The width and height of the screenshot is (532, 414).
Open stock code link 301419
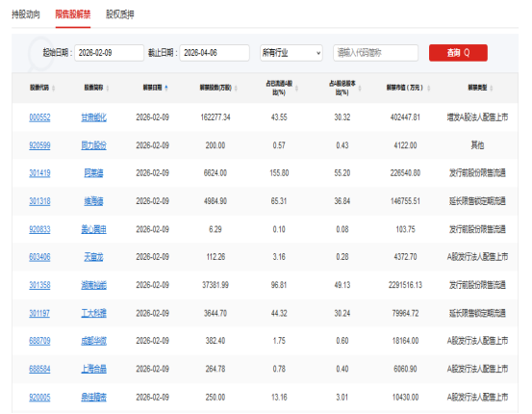(x=39, y=173)
